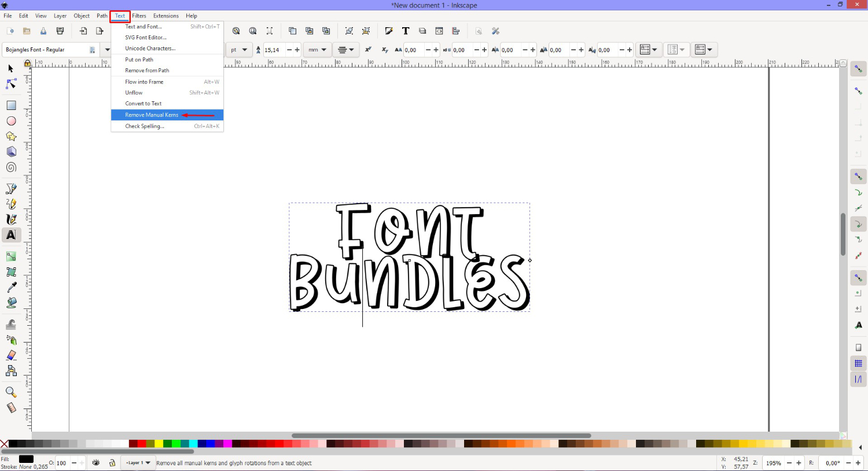Image resolution: width=868 pixels, height=471 pixels.
Task: Toggle superscript formatting
Action: [x=368, y=50]
